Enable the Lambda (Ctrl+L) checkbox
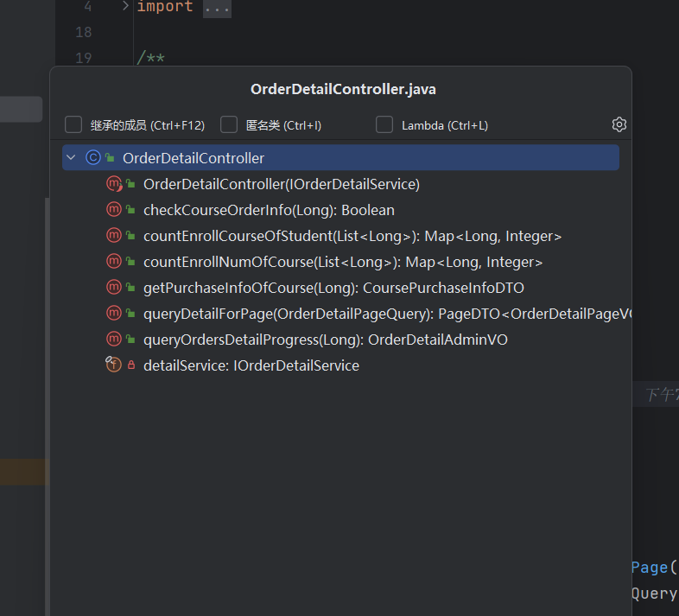This screenshot has height=616, width=679. click(384, 124)
